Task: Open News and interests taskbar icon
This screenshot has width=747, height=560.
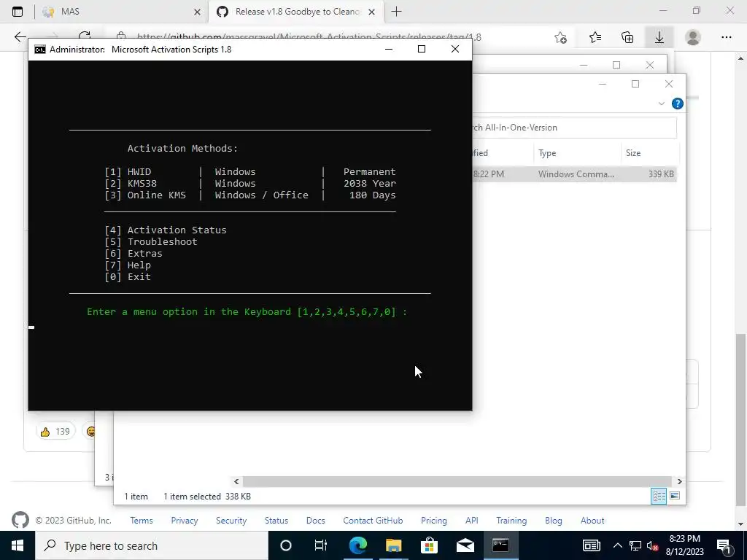Action: [591, 545]
